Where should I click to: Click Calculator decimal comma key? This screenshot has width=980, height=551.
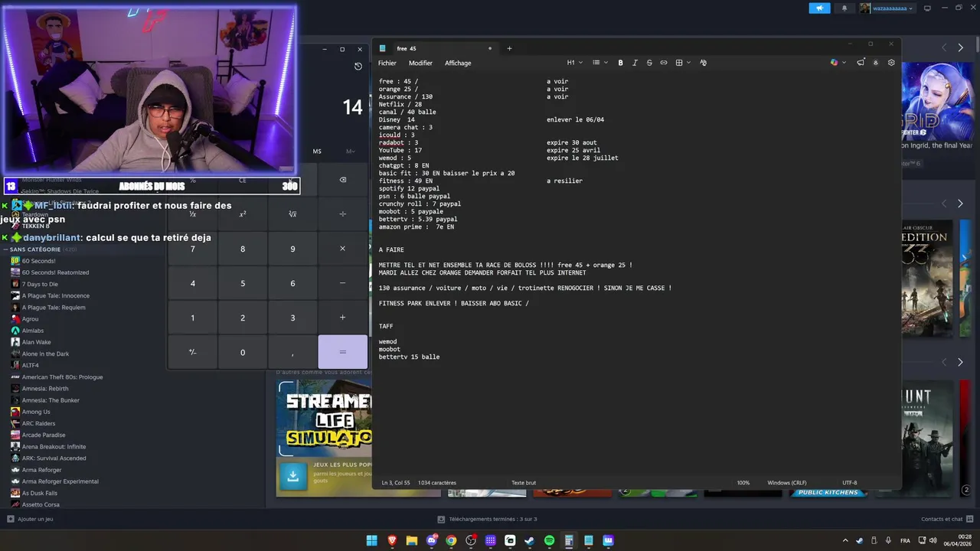coord(292,352)
